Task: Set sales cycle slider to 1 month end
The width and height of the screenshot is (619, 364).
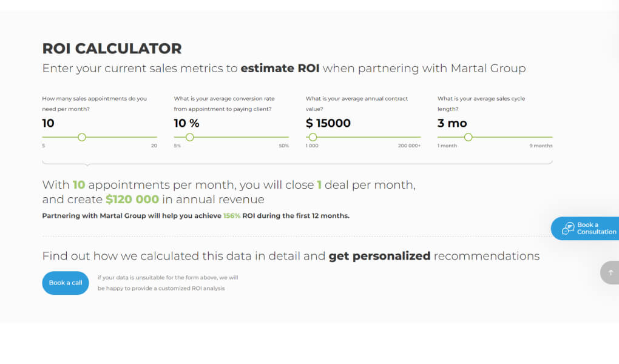Action: (438, 137)
